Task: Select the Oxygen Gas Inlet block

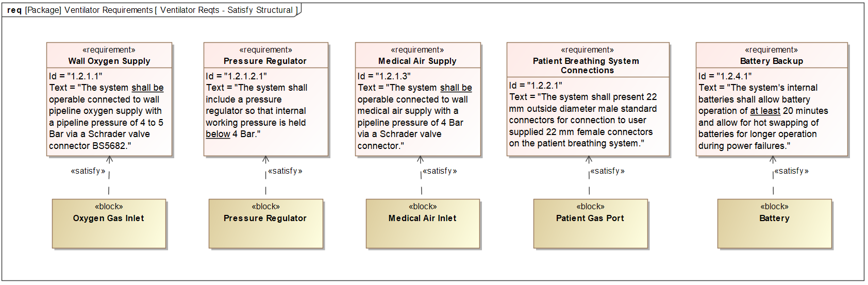Action: pos(109,224)
